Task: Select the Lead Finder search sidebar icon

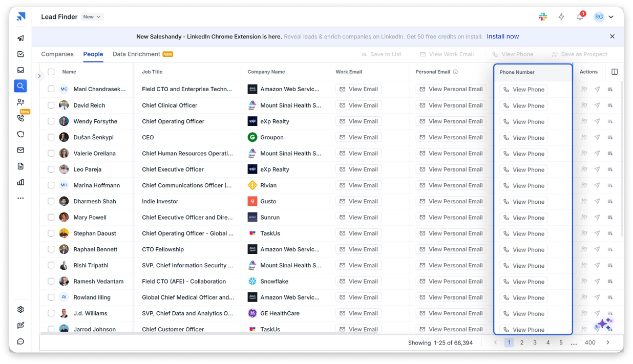Action: tap(20, 86)
